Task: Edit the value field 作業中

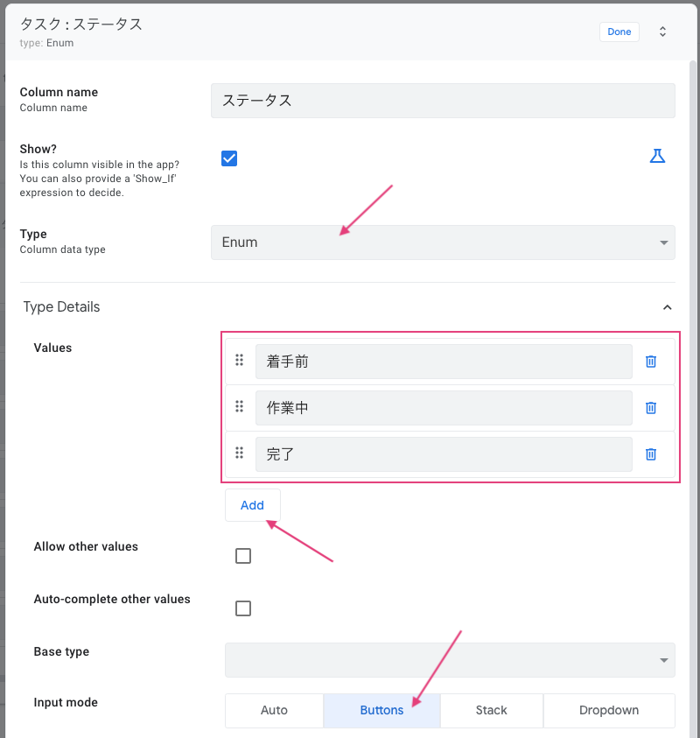Action: (444, 408)
